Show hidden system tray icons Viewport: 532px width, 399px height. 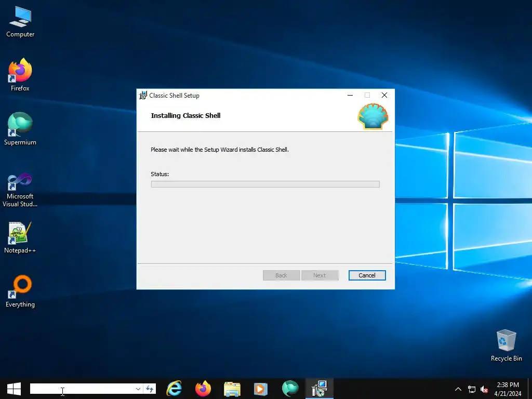458,389
